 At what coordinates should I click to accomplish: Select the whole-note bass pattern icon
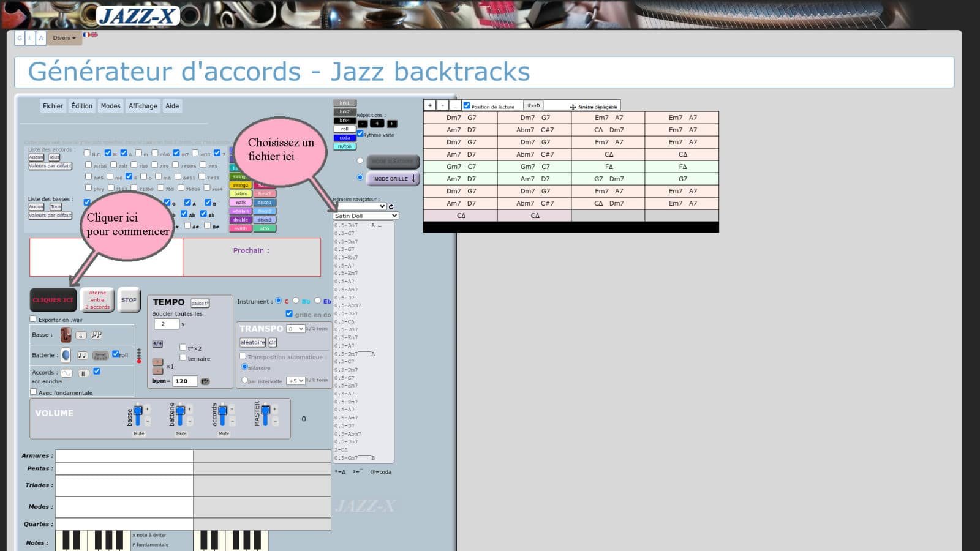tap(81, 335)
